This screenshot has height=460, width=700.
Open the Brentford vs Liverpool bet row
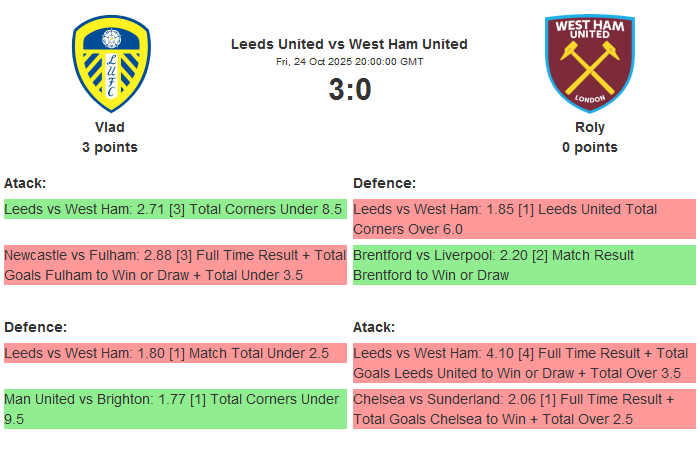point(524,265)
